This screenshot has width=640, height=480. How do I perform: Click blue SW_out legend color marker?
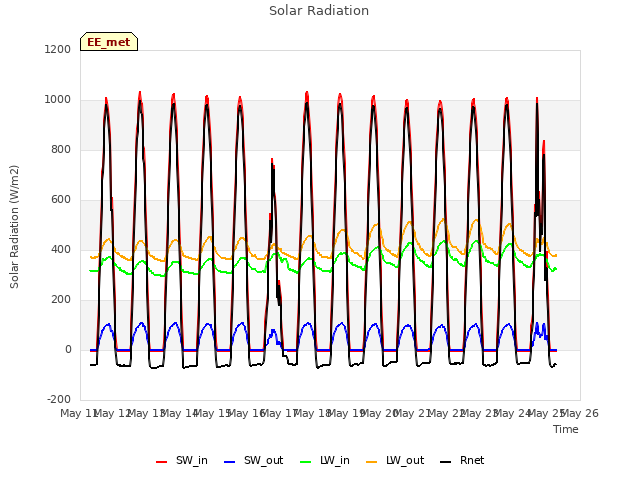tap(230, 462)
